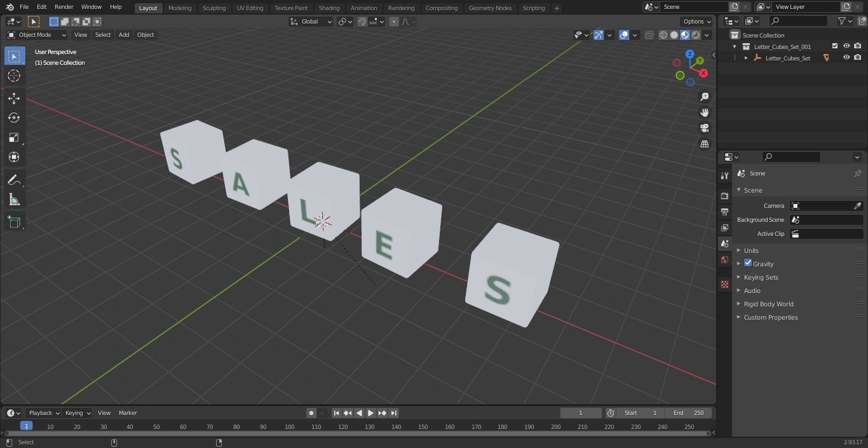Click the Blender logo menu

[x=10, y=7]
